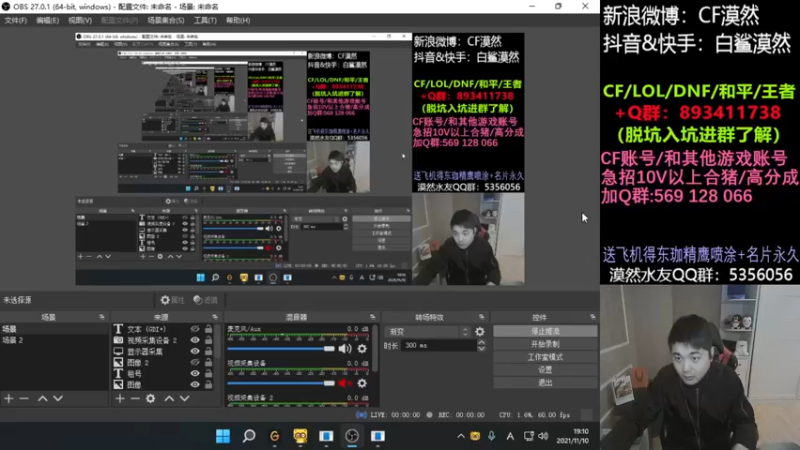Screen dimensions: 800x450
Task: Toggle lock on 图像 2 source
Action: [x=208, y=362]
